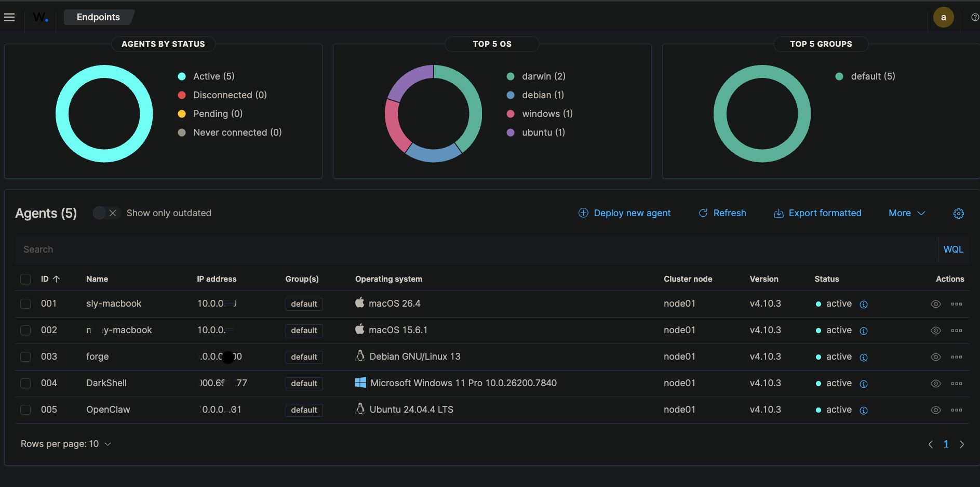
Task: Toggle the Show only outdated switch
Action: coord(106,213)
